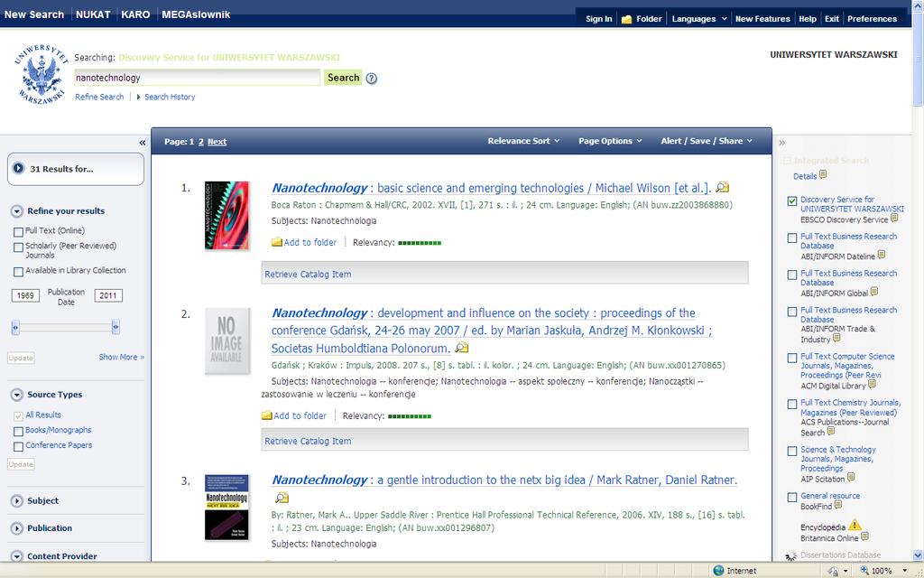Check the ACM Digital Library checkbox
The image size is (924, 578).
792,358
